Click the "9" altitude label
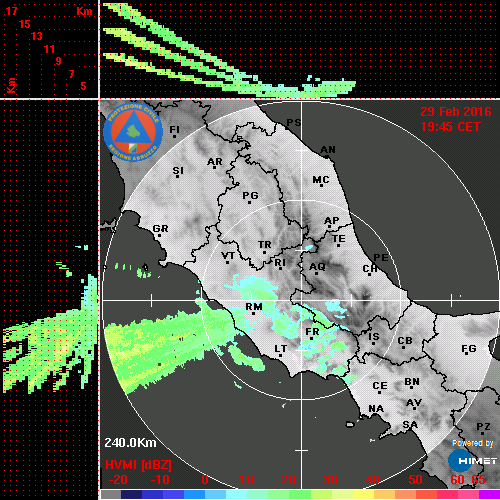 click(x=59, y=61)
